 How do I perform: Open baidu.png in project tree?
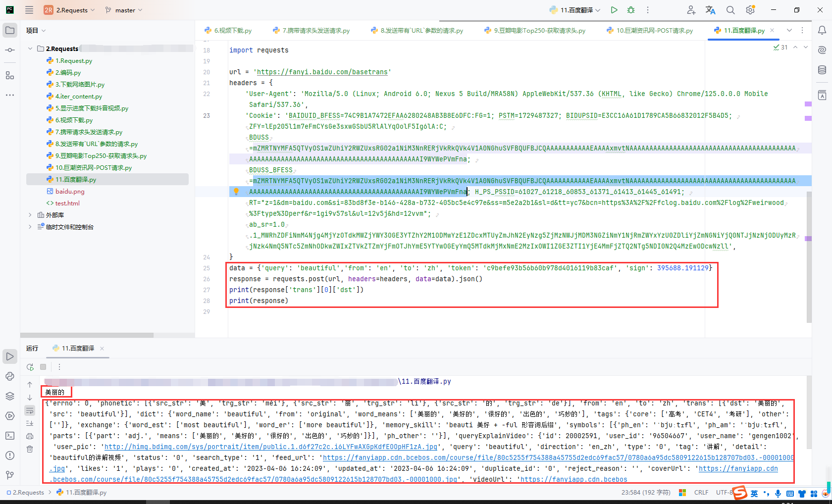(x=70, y=192)
